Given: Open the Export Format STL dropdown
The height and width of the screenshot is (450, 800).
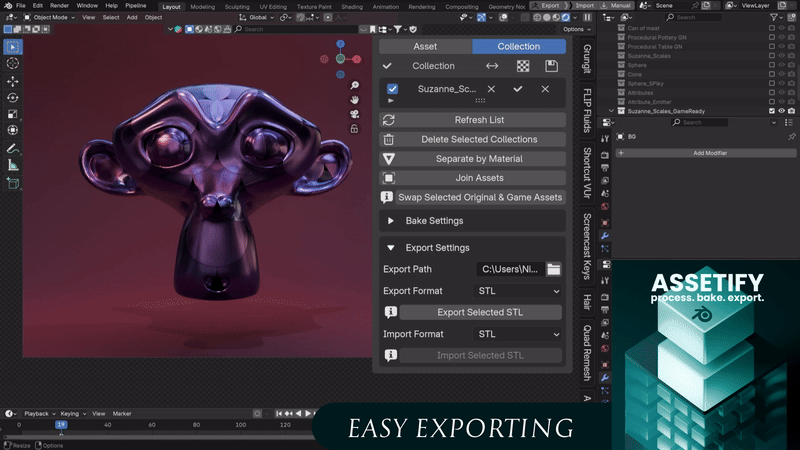Looking at the screenshot, I should [x=517, y=291].
